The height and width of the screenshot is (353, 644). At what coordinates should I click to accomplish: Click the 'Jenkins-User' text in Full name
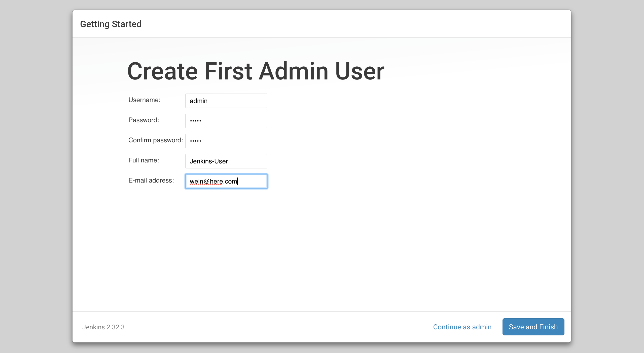[x=209, y=161]
